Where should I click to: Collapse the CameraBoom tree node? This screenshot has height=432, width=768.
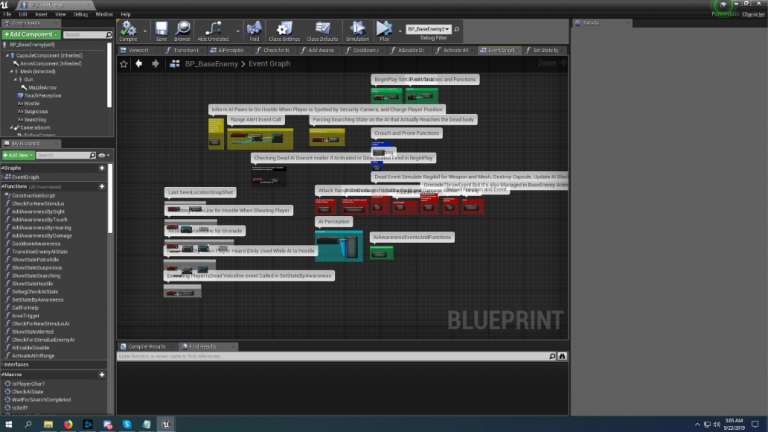(11, 128)
